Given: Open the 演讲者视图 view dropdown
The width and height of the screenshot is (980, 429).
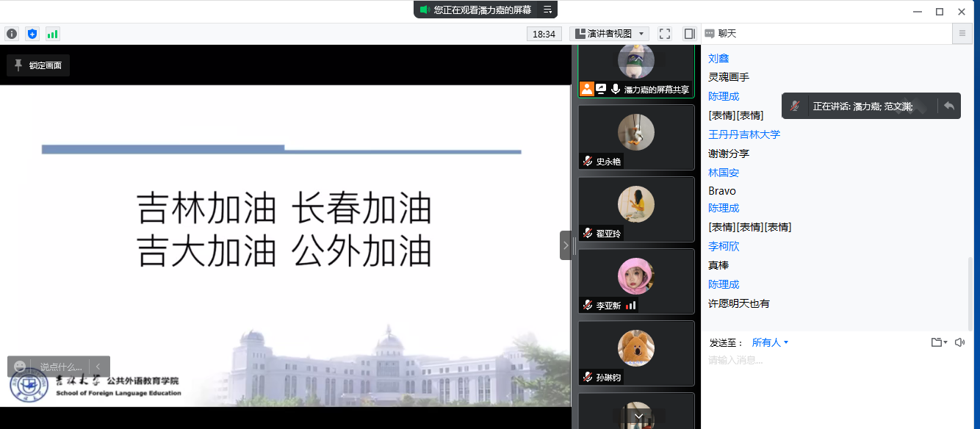Looking at the screenshot, I should 610,34.
